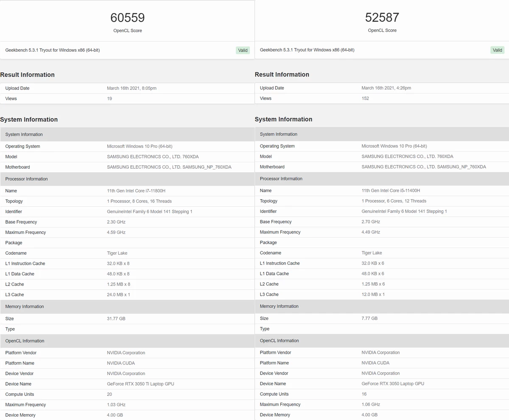509x420 pixels.
Task: Click L1 Data Cache 48.0 KB x 8
Action: (x=118, y=274)
